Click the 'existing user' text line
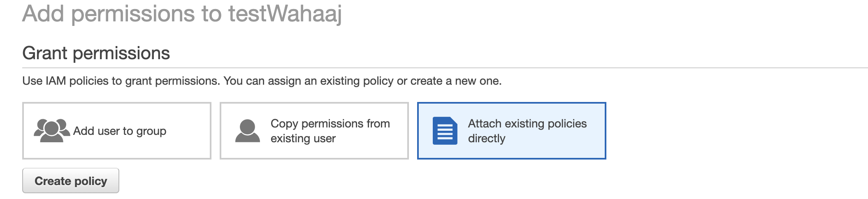Image resolution: width=868 pixels, height=199 pixels. pos(303,139)
